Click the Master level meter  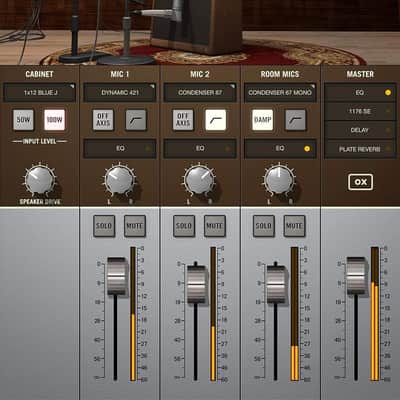pyautogui.click(x=375, y=314)
